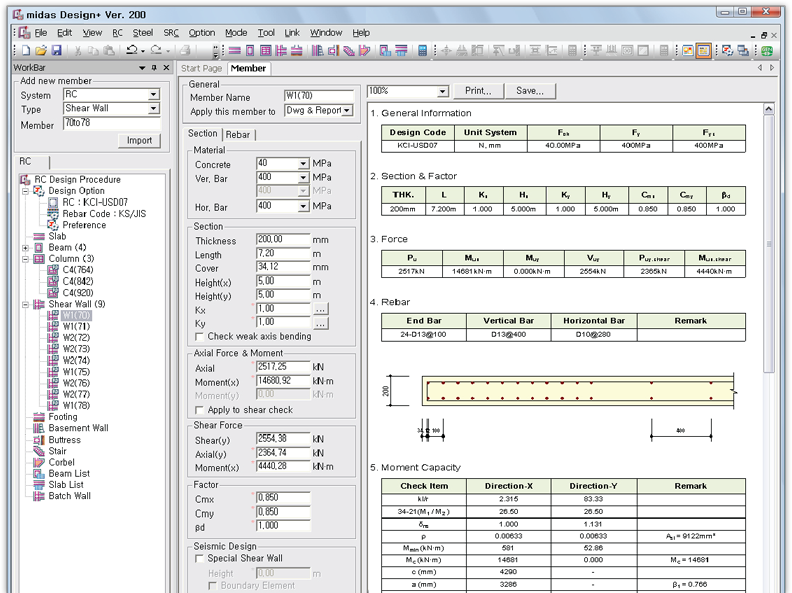Image resolution: width=792 pixels, height=593 pixels.
Task: Click the Print... button
Action: (x=478, y=91)
